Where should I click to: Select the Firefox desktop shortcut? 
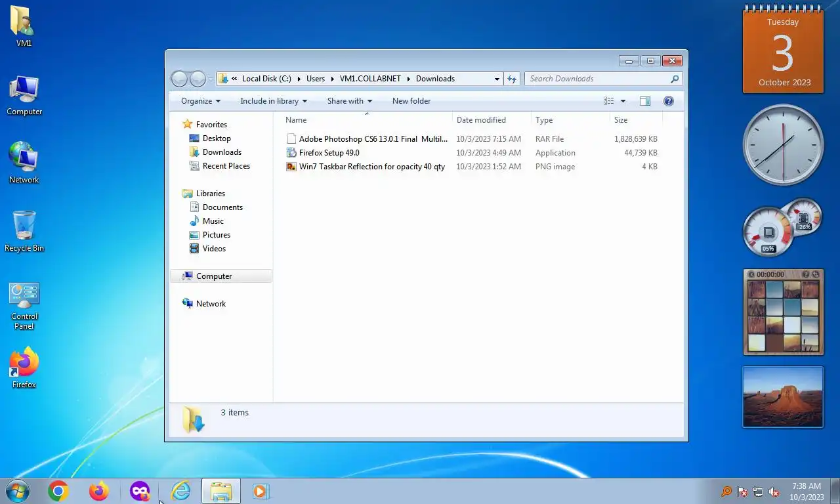pos(24,368)
